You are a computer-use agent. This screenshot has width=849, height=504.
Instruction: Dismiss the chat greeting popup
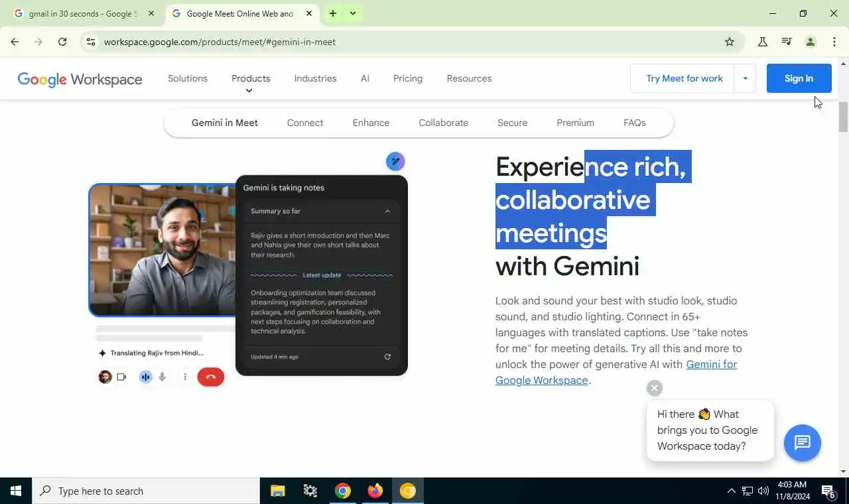pos(655,388)
